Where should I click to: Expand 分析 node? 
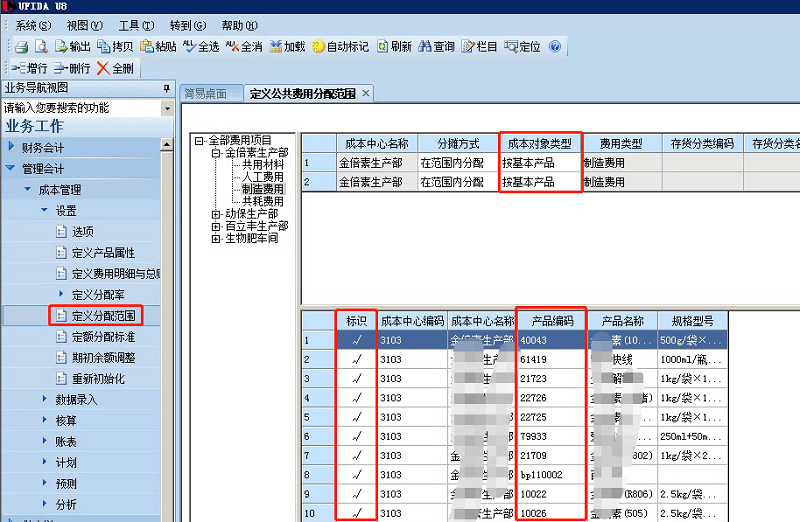[45, 503]
